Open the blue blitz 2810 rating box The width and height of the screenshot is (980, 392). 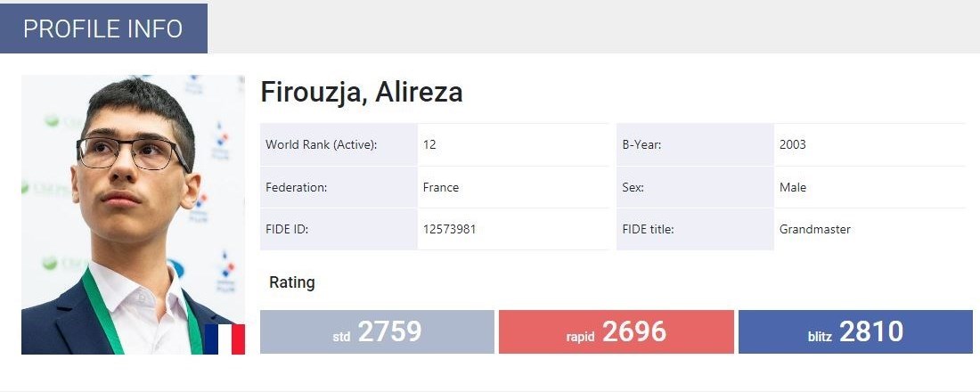855,332
